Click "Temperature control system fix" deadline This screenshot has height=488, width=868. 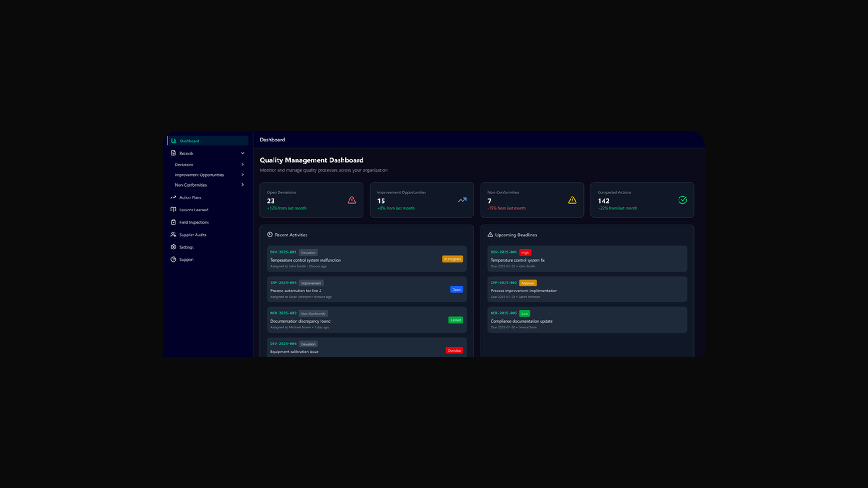click(x=518, y=260)
